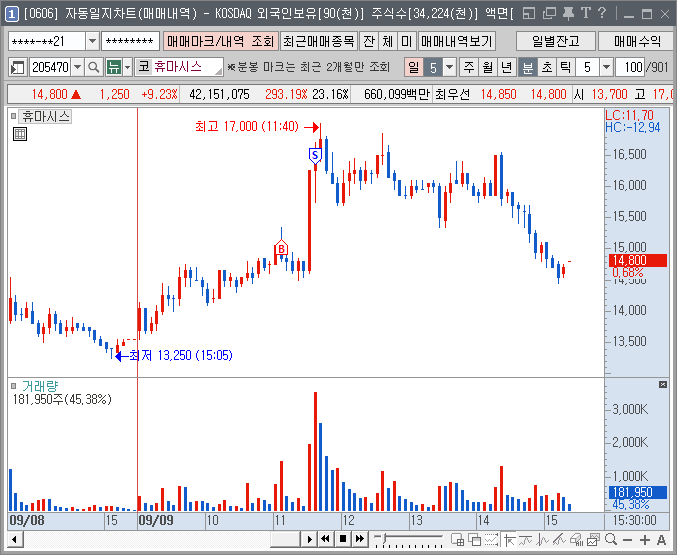The height and width of the screenshot is (555, 677).
Task: Click the account number field ****-**21
Action: (47, 42)
